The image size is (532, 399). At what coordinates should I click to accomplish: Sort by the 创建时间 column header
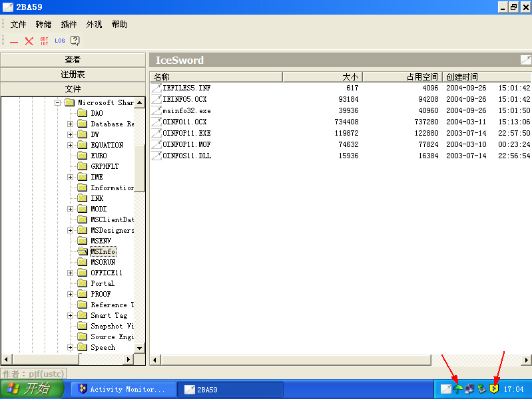coord(487,77)
